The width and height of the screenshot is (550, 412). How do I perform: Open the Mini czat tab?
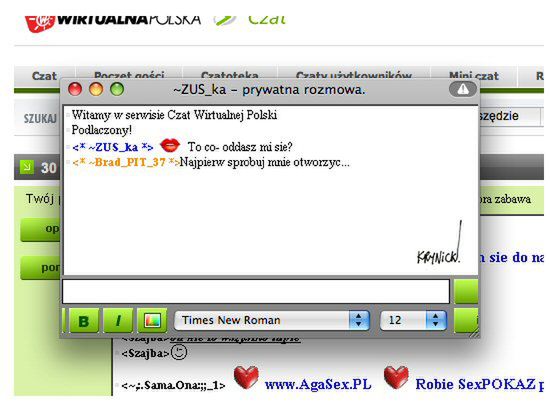(x=474, y=76)
